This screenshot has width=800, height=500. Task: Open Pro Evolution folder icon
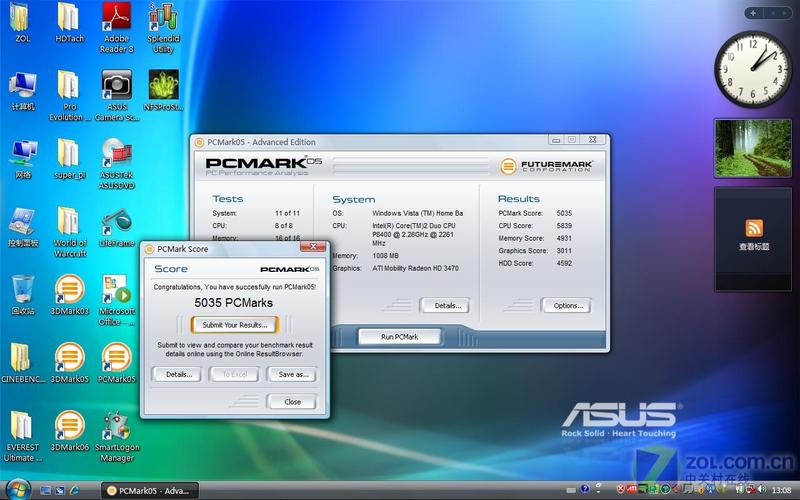pos(69,96)
